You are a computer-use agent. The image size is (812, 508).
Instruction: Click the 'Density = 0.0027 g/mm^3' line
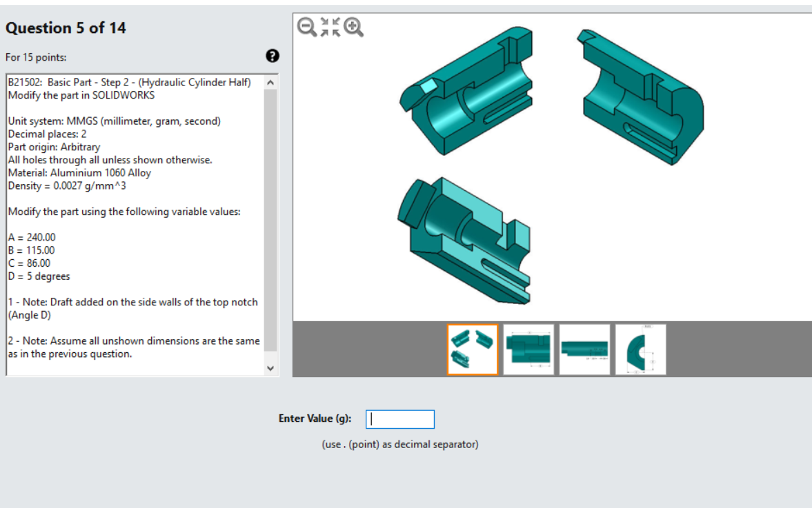[x=67, y=185]
